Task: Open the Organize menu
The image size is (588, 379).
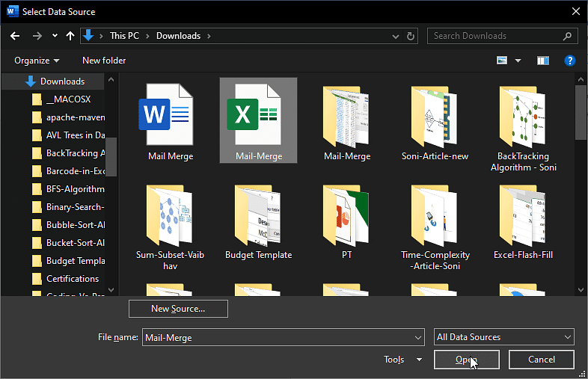Action: [37, 61]
